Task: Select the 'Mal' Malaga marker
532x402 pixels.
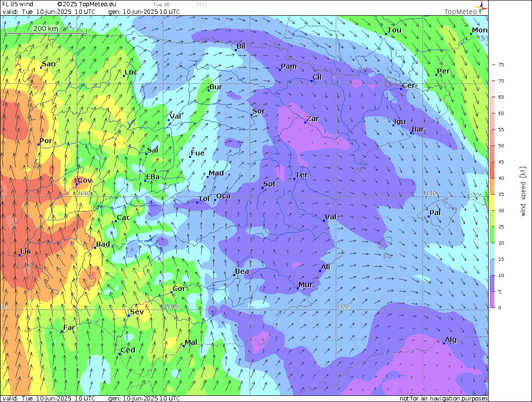Action: [184, 346]
